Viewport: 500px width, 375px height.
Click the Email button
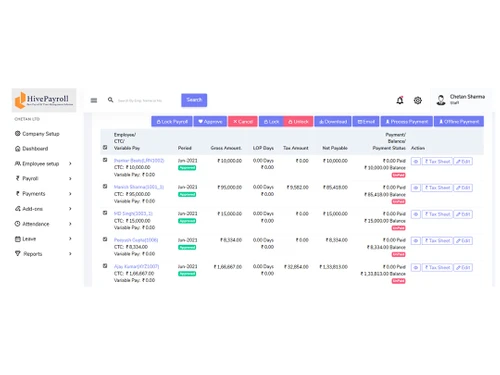click(366, 122)
